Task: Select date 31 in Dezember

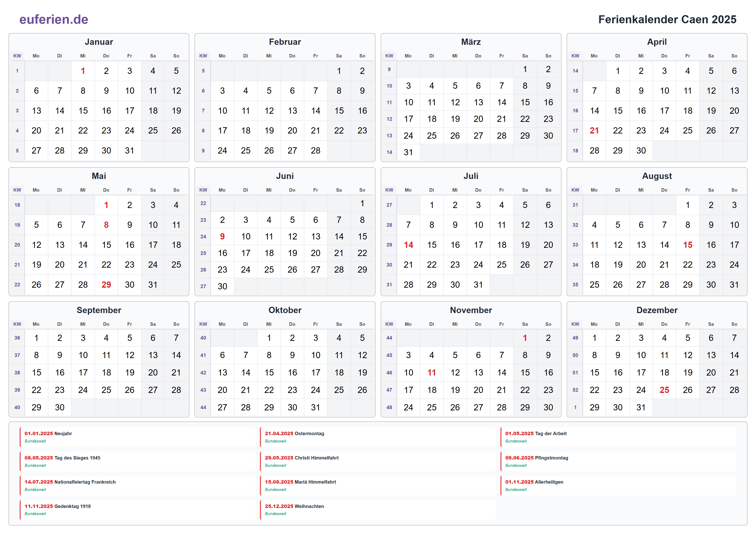Action: pos(641,407)
